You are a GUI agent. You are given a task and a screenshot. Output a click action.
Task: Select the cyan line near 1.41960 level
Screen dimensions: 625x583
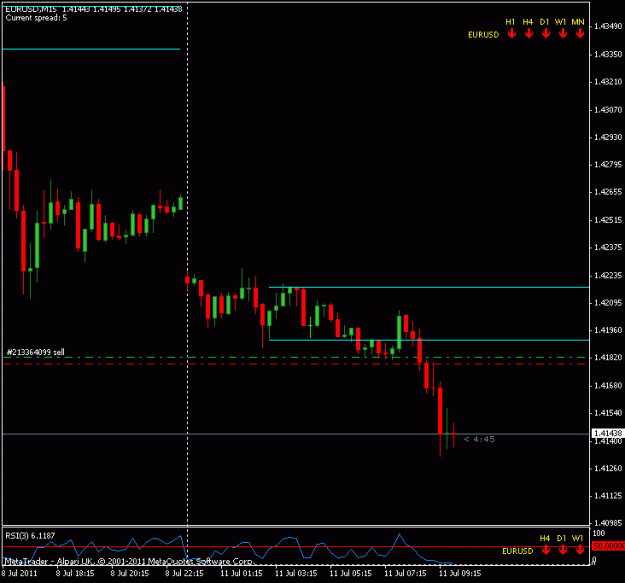pyautogui.click(x=429, y=340)
